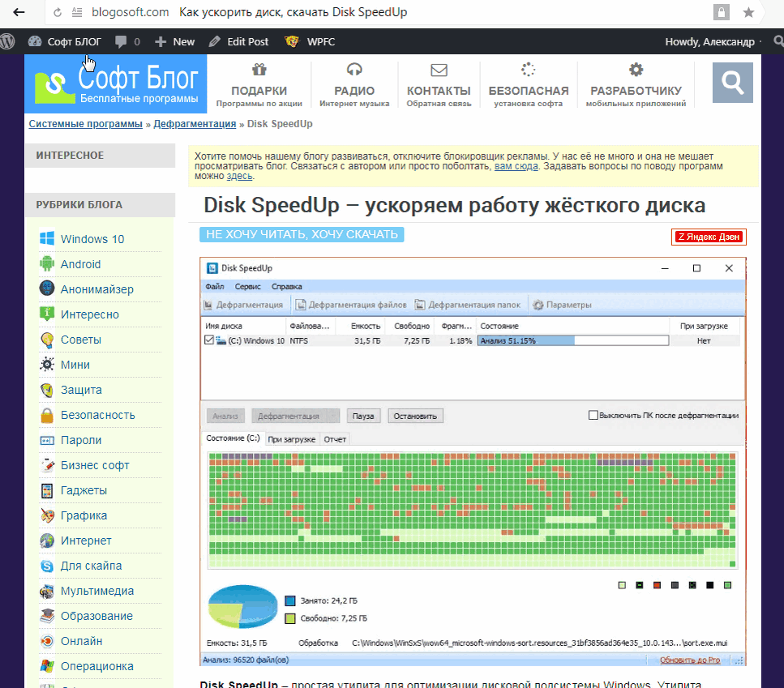Click the Android robot category icon
Viewport: 784px width, 688px height.
[x=47, y=263]
